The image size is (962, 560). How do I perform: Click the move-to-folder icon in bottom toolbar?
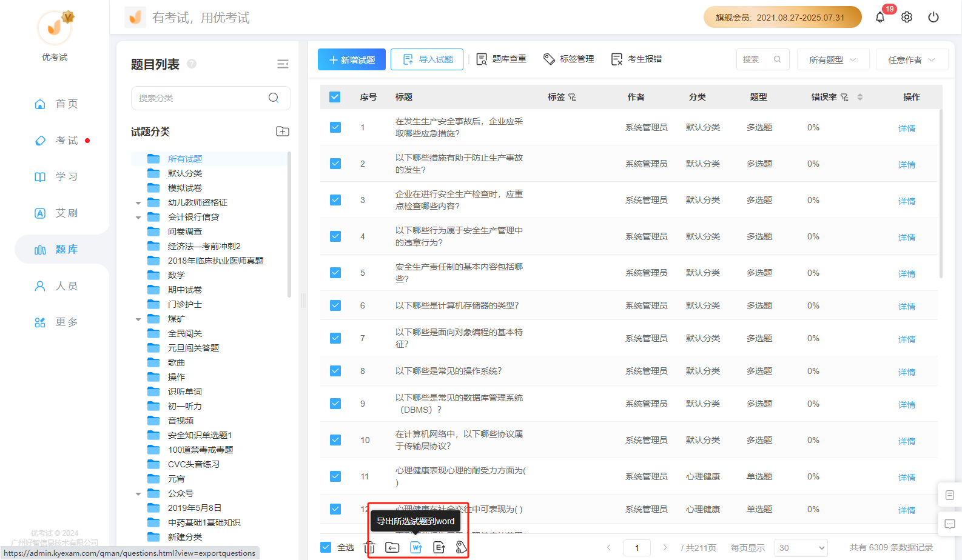pos(392,547)
